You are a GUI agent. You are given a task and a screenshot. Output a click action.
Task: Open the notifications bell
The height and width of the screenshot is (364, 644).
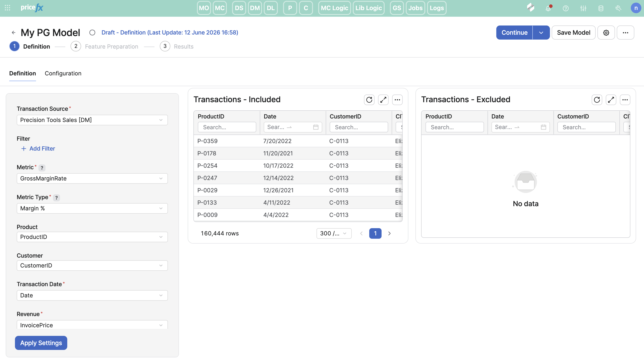pos(548,8)
